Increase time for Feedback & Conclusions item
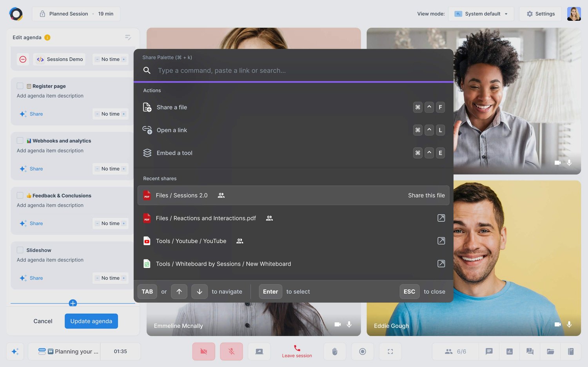This screenshot has height=367, width=588. pyautogui.click(x=124, y=223)
